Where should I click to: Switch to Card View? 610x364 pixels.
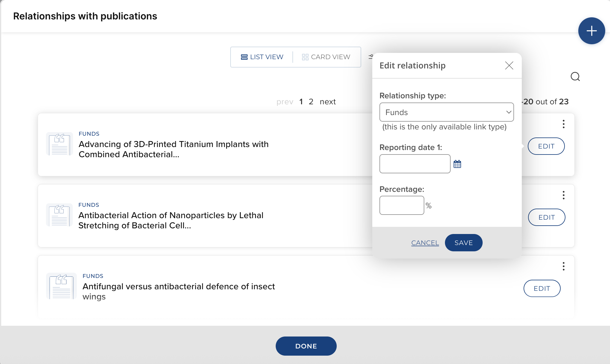pyautogui.click(x=326, y=57)
